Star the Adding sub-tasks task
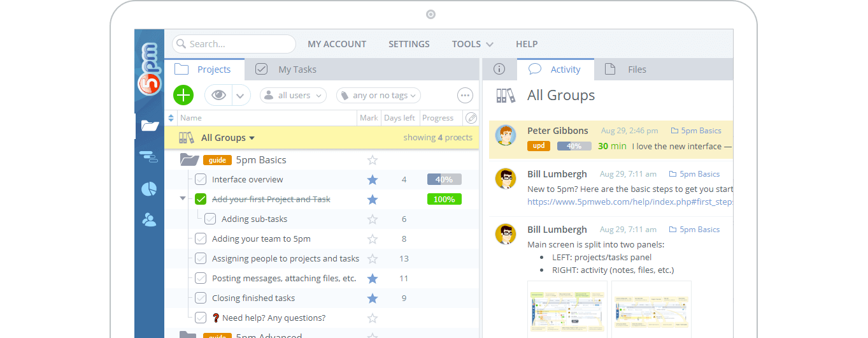The height and width of the screenshot is (338, 868). coord(373,219)
